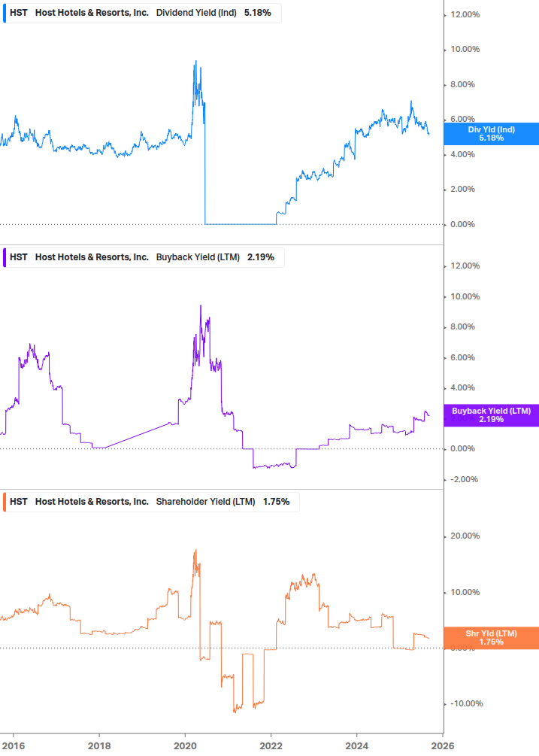Click the 1.75% value in Shareholder Yield legend
Image resolution: width=539 pixels, height=756 pixels.
277,502
